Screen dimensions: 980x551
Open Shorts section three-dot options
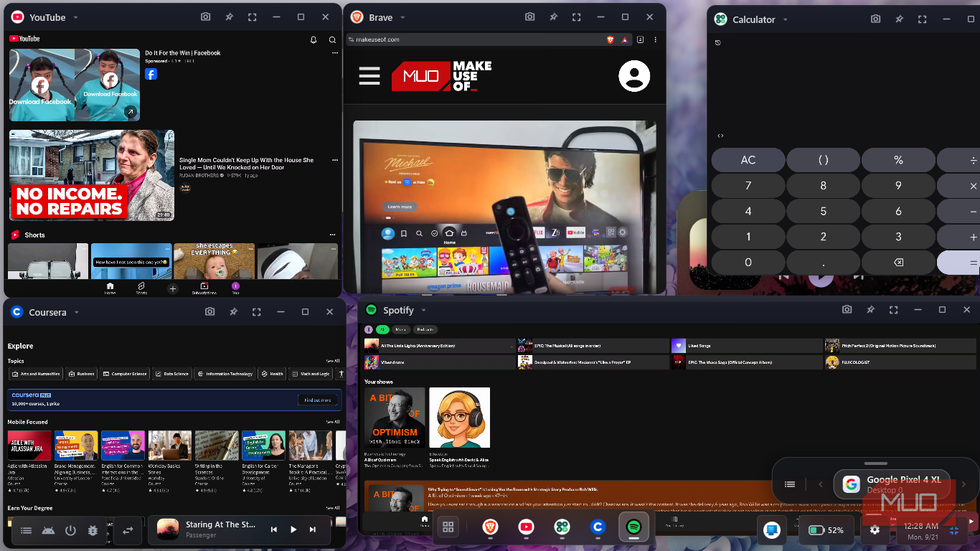(x=332, y=235)
